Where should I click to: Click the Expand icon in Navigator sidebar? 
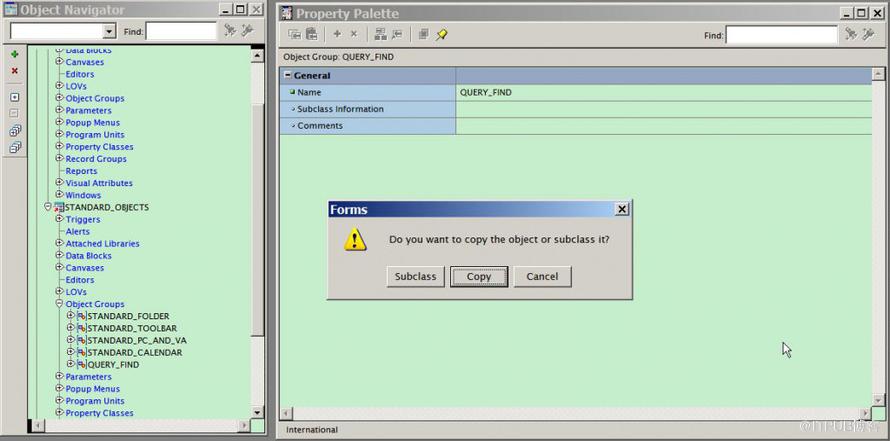coord(15,98)
